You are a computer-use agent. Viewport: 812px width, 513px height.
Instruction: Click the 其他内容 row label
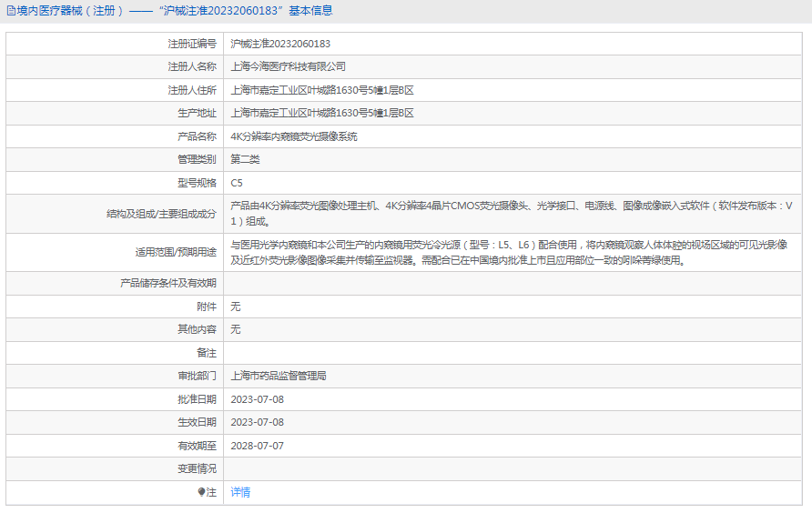(x=197, y=329)
